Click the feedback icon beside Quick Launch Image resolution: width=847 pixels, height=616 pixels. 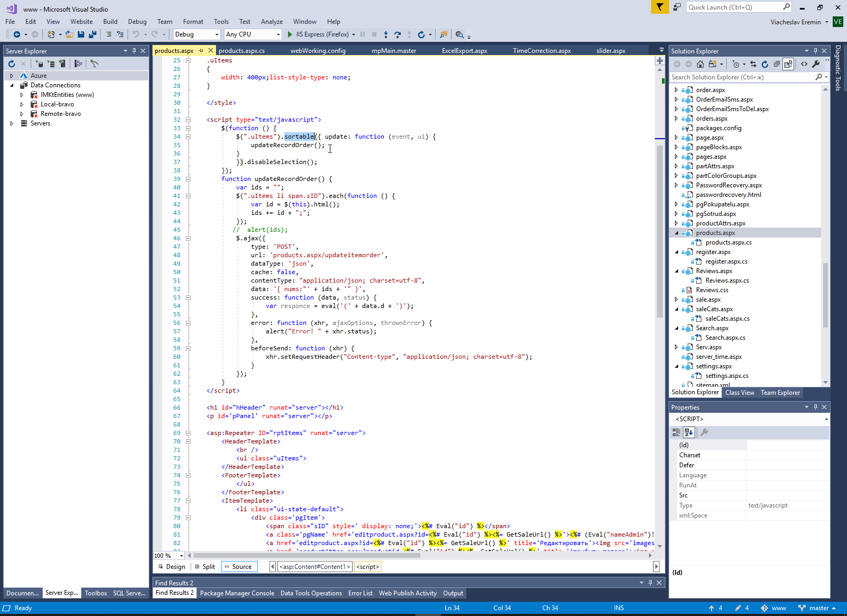677,7
